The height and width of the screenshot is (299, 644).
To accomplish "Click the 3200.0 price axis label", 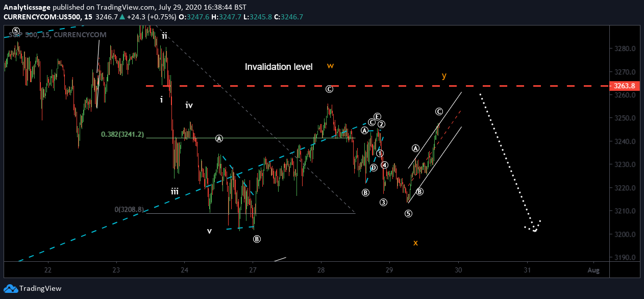I will tap(626, 235).
